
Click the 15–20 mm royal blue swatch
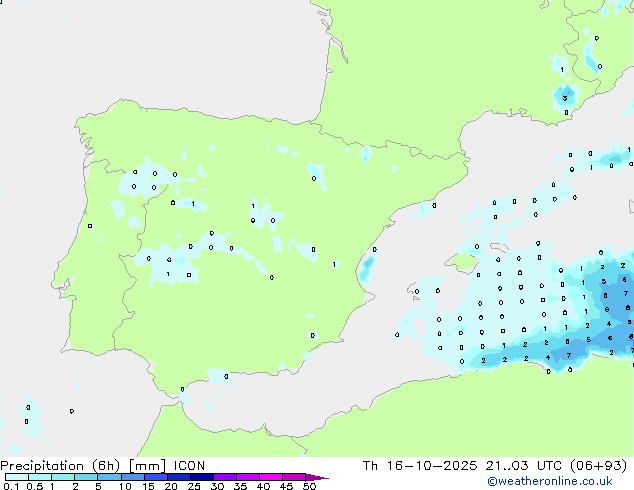click(x=155, y=477)
